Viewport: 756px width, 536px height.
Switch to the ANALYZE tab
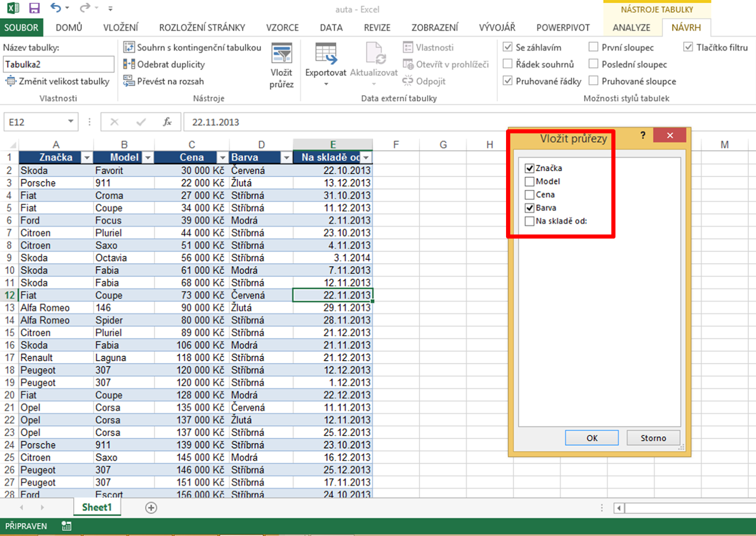(x=631, y=27)
